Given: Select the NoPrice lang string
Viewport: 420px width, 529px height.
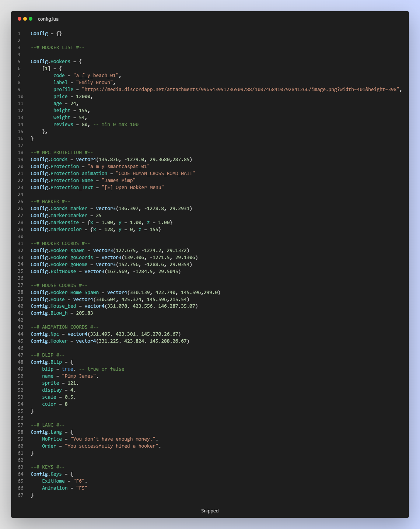Looking at the screenshot, I should point(113,439).
